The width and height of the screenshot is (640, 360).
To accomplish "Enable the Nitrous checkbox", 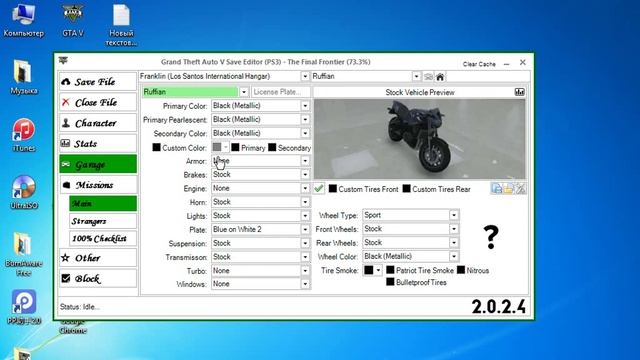I will pyautogui.click(x=461, y=270).
